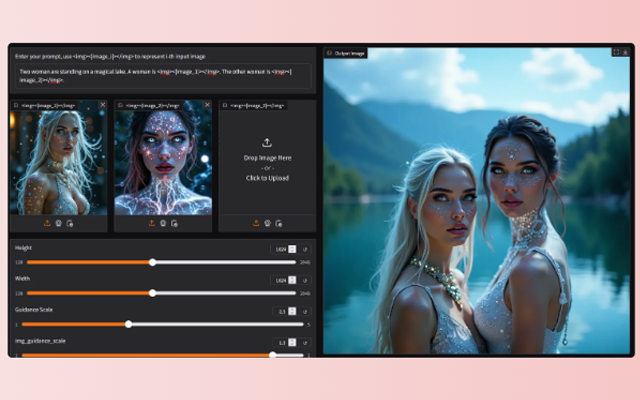Viewport: 640px width, 400px height.
Task: Reset the img_guidance_scale value
Action: pyautogui.click(x=305, y=342)
